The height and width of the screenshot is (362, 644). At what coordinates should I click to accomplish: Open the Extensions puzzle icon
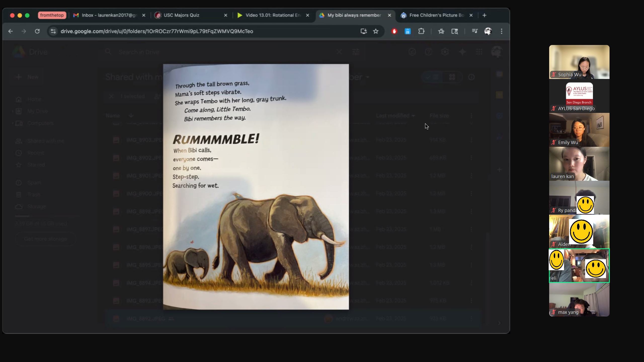point(421,31)
